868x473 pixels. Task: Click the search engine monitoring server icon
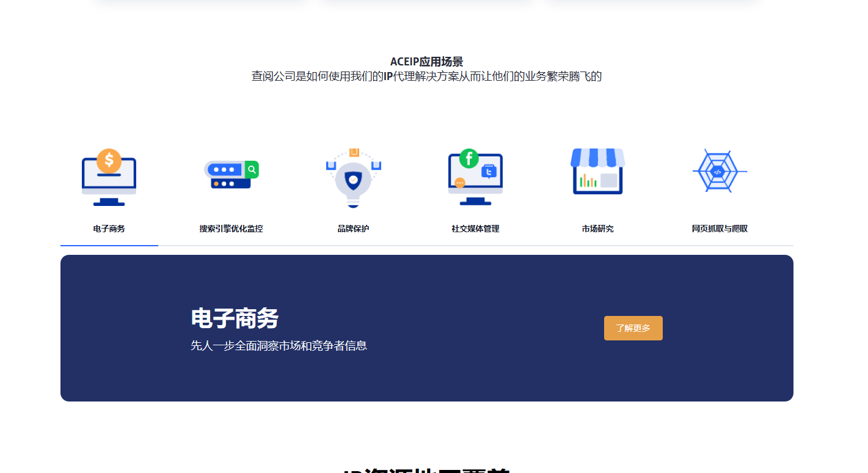(231, 175)
